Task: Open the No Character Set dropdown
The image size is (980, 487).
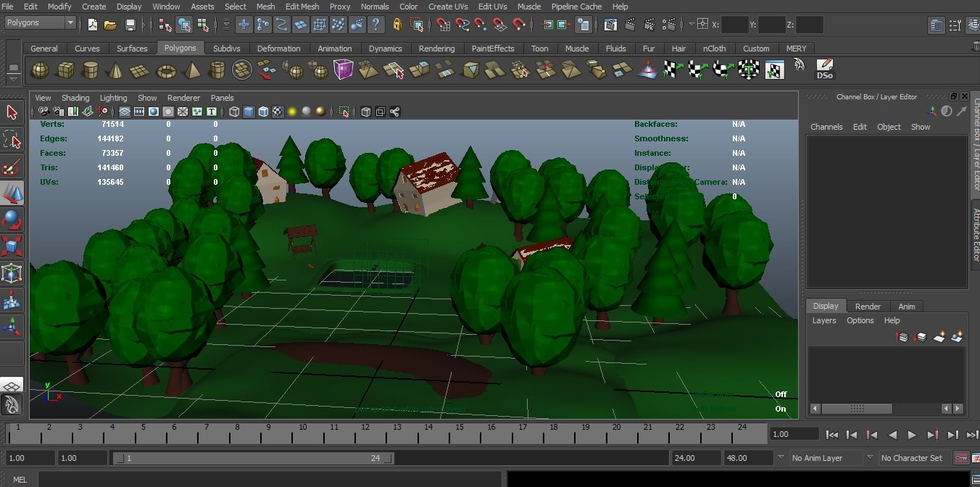Action: 912,458
